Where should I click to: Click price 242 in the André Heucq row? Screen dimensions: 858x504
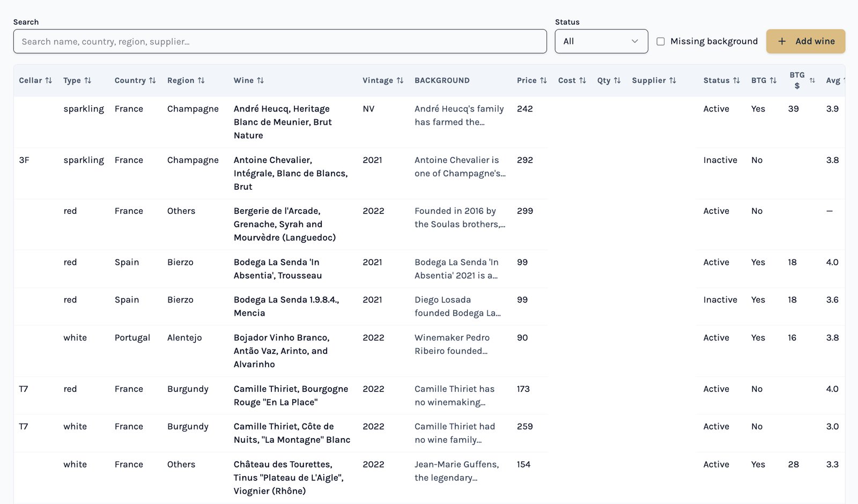[525, 109]
